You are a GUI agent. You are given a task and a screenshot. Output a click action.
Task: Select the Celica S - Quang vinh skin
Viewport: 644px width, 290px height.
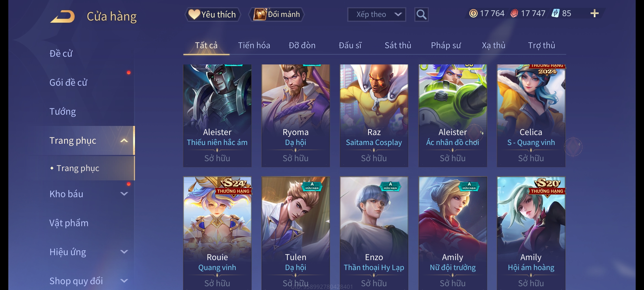click(x=531, y=115)
